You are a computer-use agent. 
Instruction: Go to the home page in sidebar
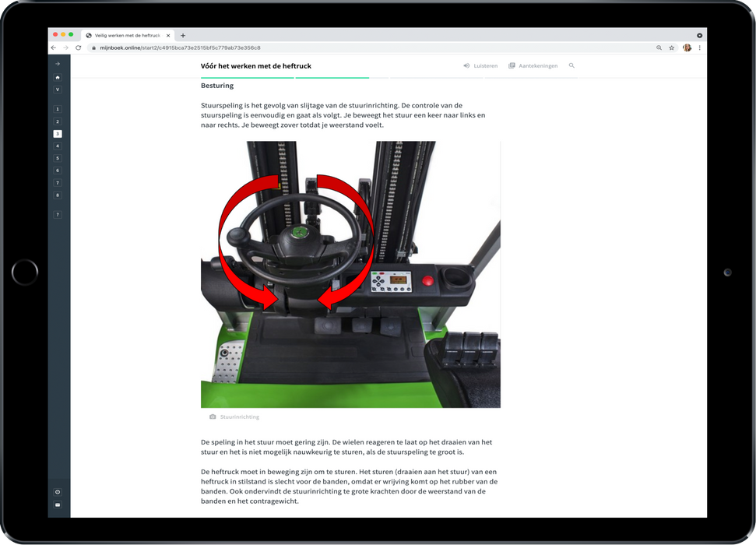pos(58,77)
